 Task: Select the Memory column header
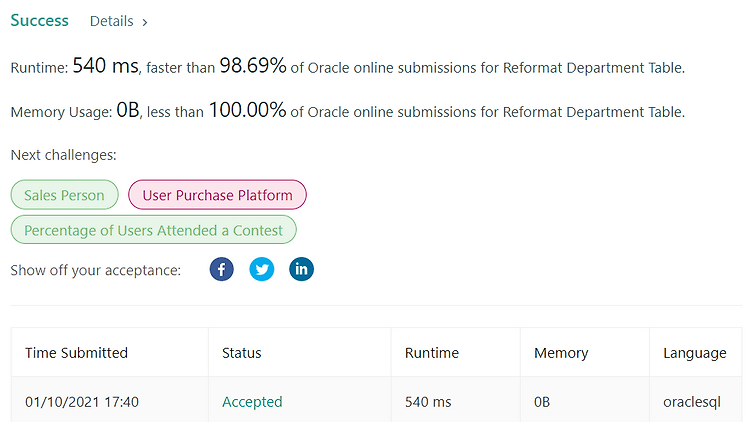tap(561, 353)
